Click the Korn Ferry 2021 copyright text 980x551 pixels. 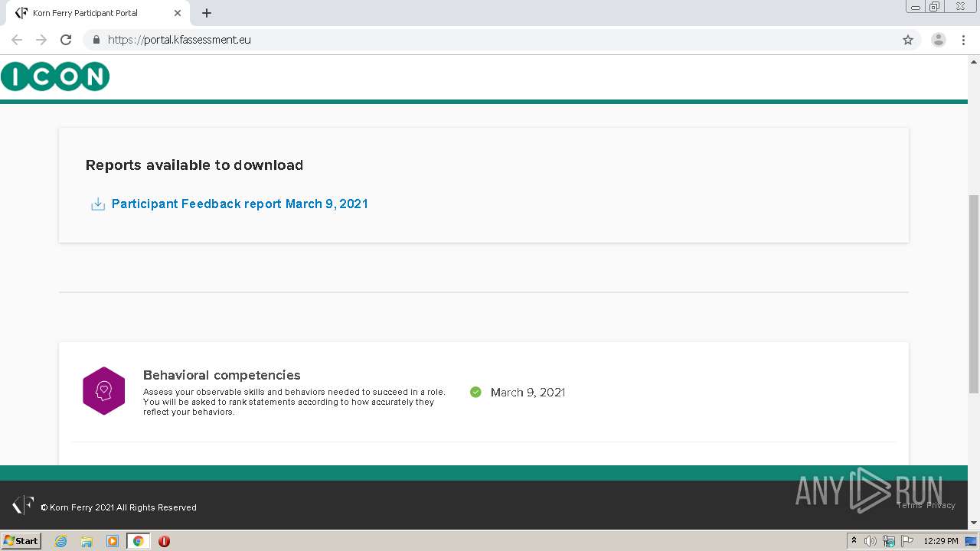pos(119,507)
